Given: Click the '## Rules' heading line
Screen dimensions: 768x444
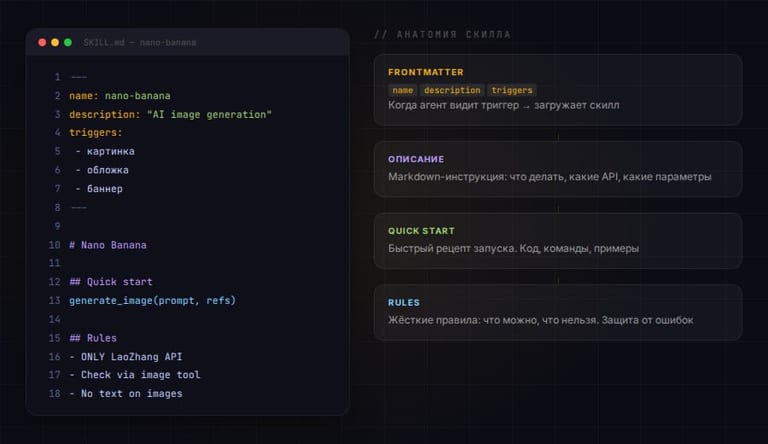Looking at the screenshot, I should [x=93, y=338].
